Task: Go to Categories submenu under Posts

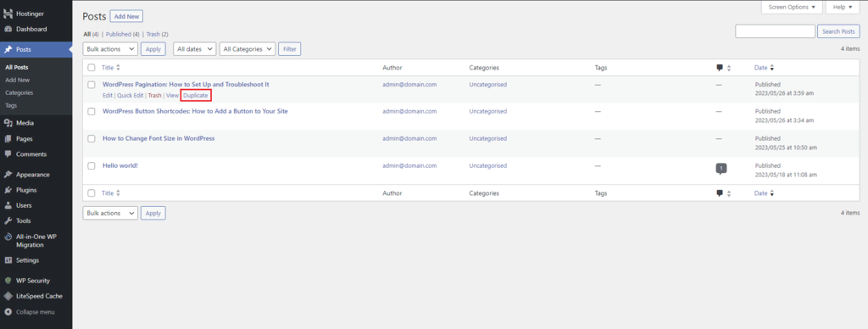Action: click(x=19, y=92)
